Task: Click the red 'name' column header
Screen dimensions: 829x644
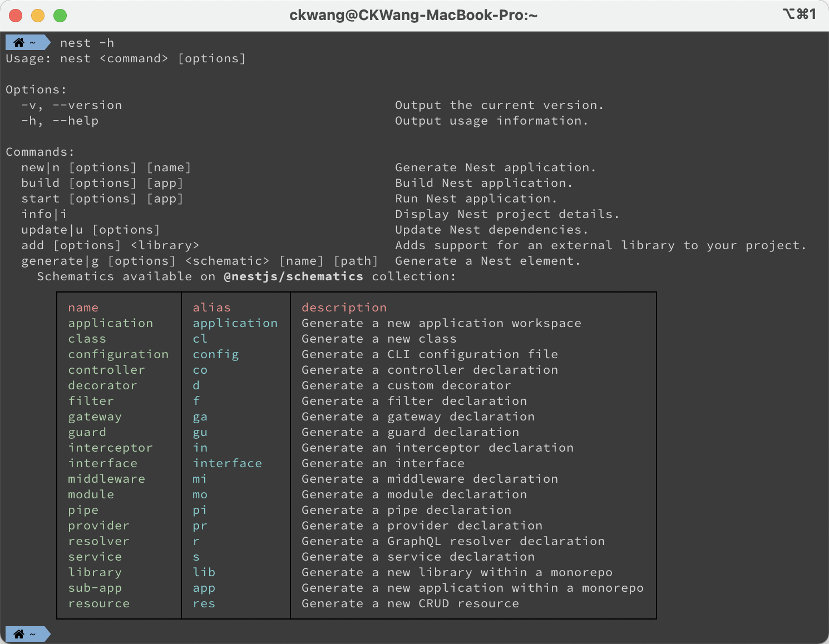Action: coord(83,308)
